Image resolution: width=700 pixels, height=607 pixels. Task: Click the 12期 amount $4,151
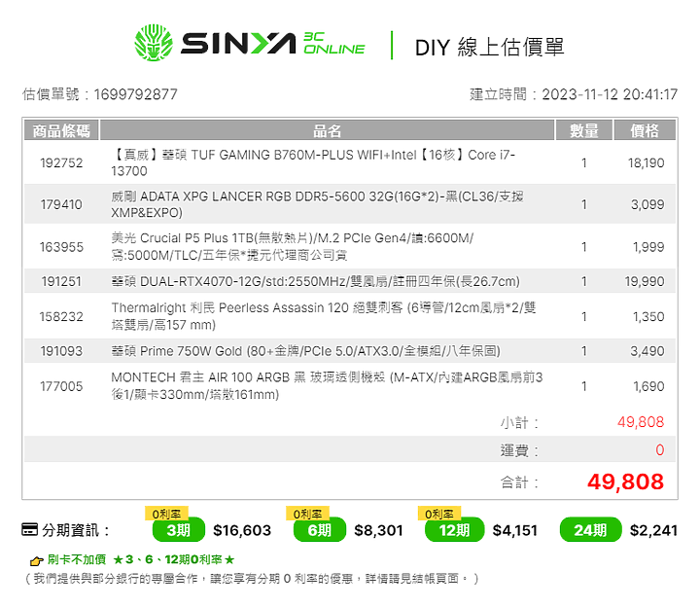click(514, 530)
